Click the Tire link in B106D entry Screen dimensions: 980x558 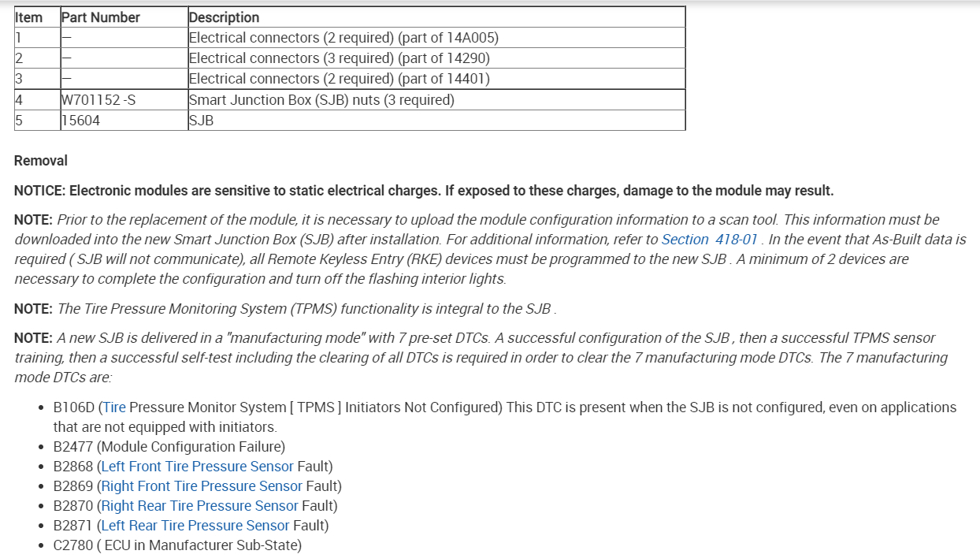click(x=114, y=407)
